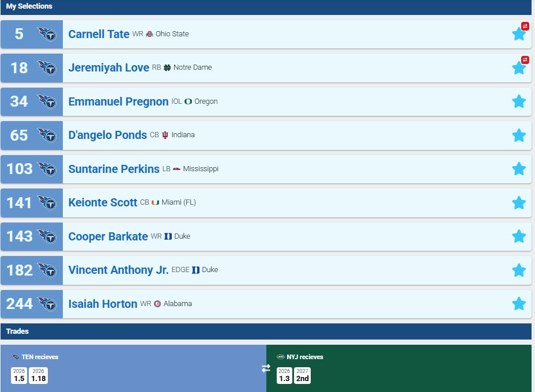Click the IOL position label

pyautogui.click(x=176, y=101)
